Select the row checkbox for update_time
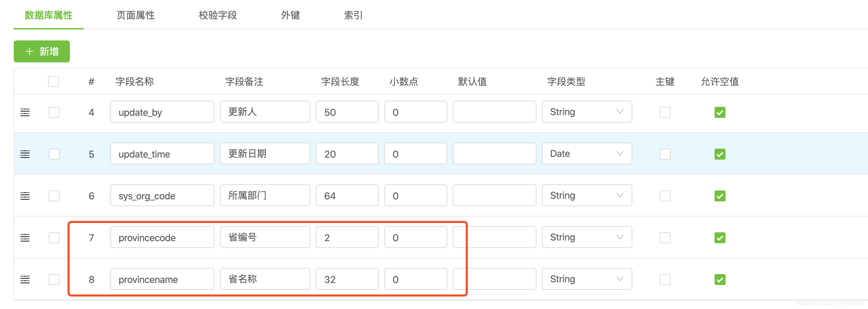Image resolution: width=868 pixels, height=309 pixels. (x=53, y=154)
